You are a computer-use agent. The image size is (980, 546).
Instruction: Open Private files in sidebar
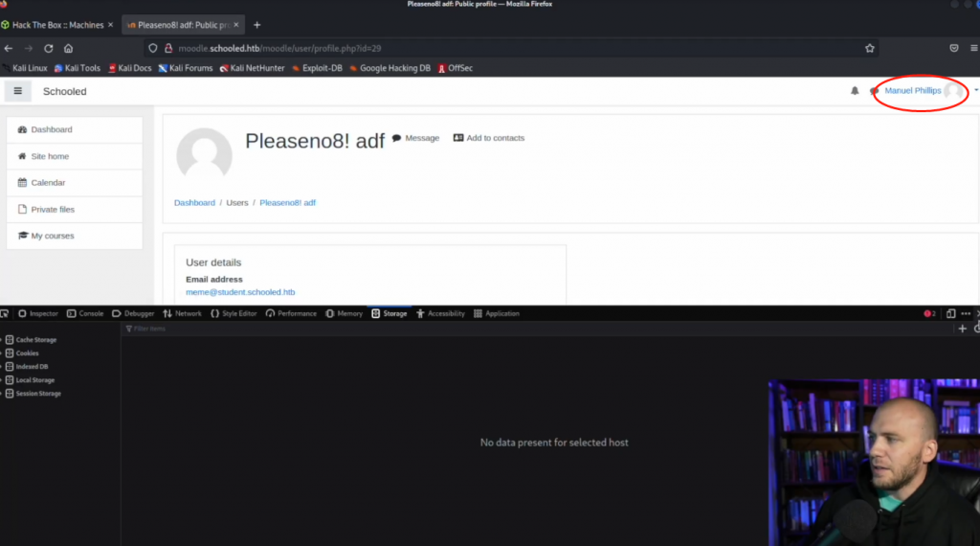coord(75,210)
